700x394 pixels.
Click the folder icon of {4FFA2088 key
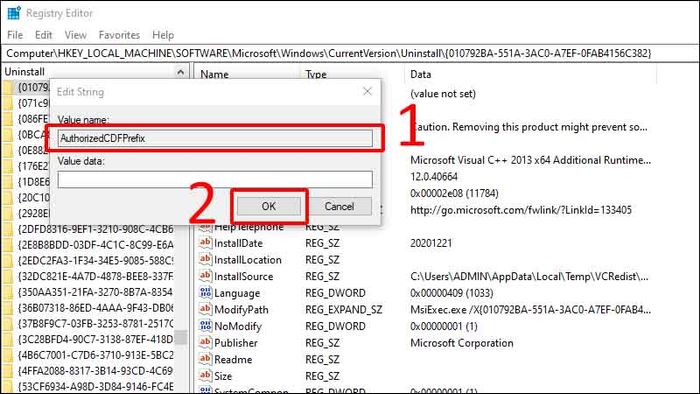pyautogui.click(x=8, y=370)
